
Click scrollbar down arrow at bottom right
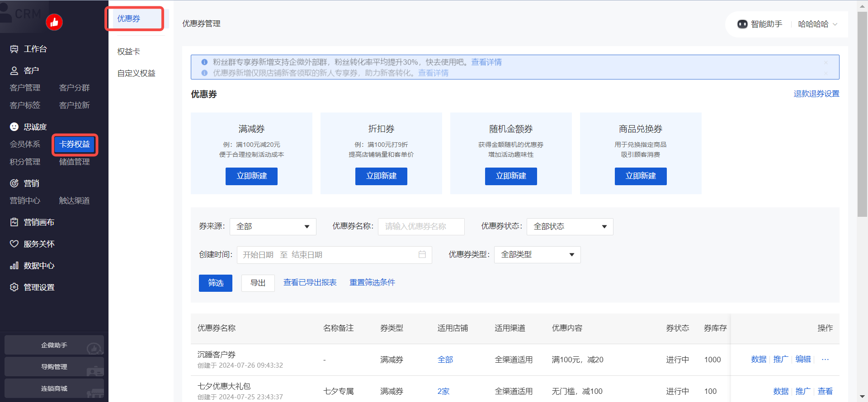click(x=862, y=397)
